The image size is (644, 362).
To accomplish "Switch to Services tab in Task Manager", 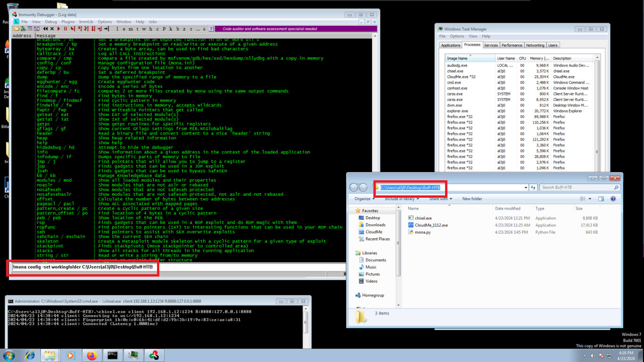I will 491,45.
